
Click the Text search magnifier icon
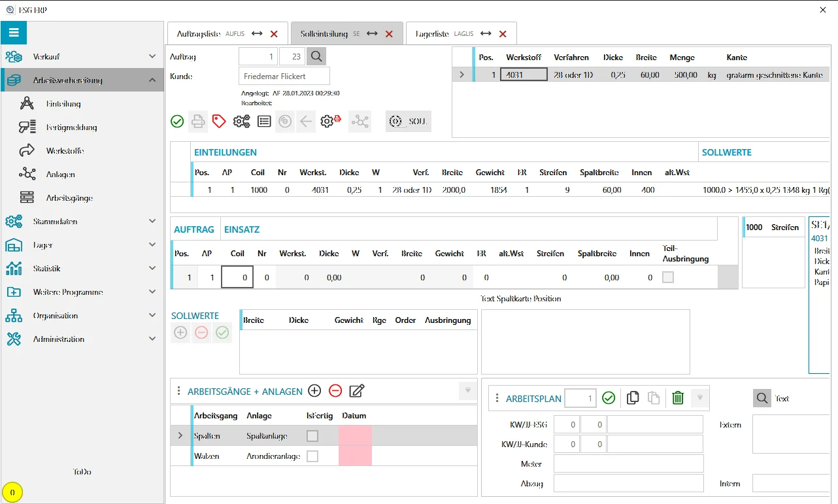click(x=762, y=397)
